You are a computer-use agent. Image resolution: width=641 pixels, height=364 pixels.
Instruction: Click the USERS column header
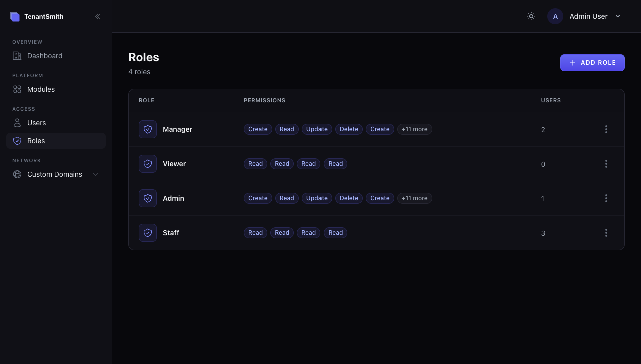pos(551,100)
